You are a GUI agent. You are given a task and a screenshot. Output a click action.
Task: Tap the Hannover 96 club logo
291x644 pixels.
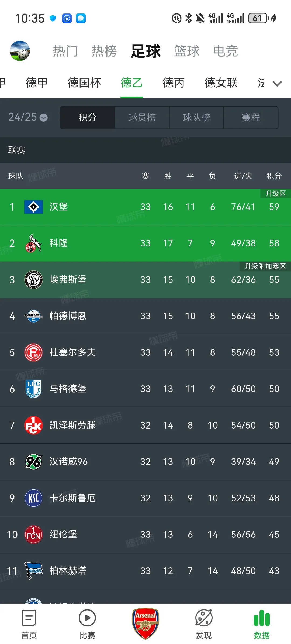pos(33,462)
